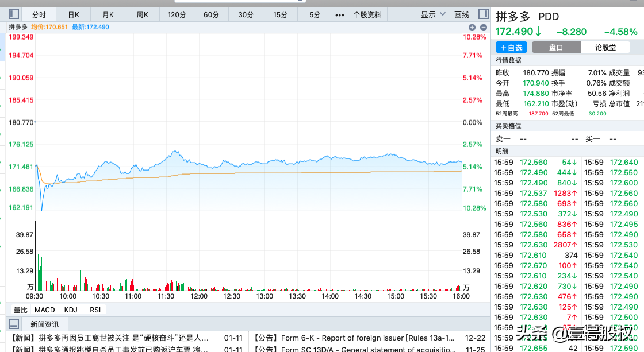Click the -4.58% change percentage
Viewport: 644px width, 352px height.
pos(620,32)
